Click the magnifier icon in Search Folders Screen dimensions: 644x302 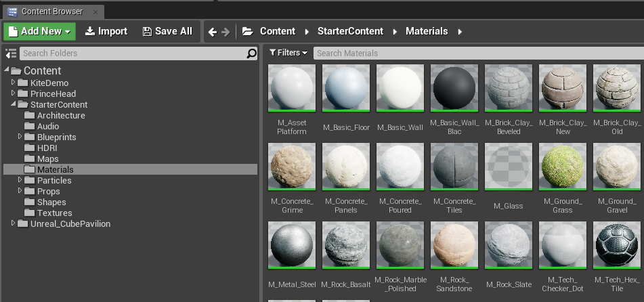tap(251, 53)
